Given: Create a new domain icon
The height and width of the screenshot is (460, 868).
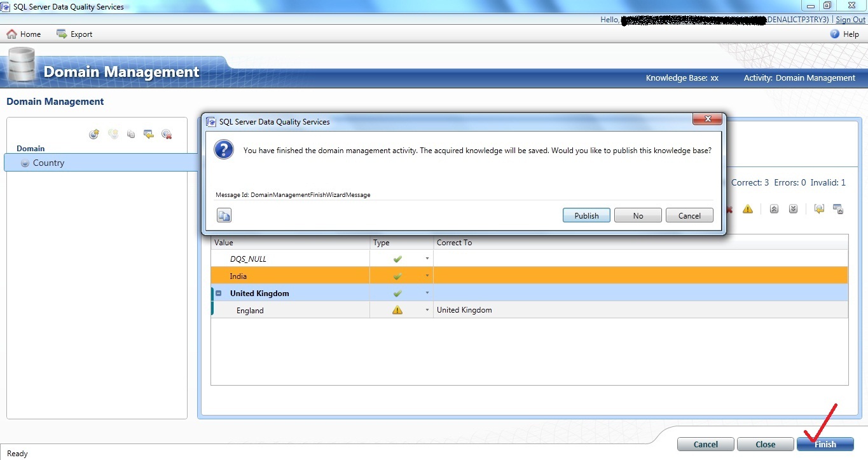Looking at the screenshot, I should (94, 134).
